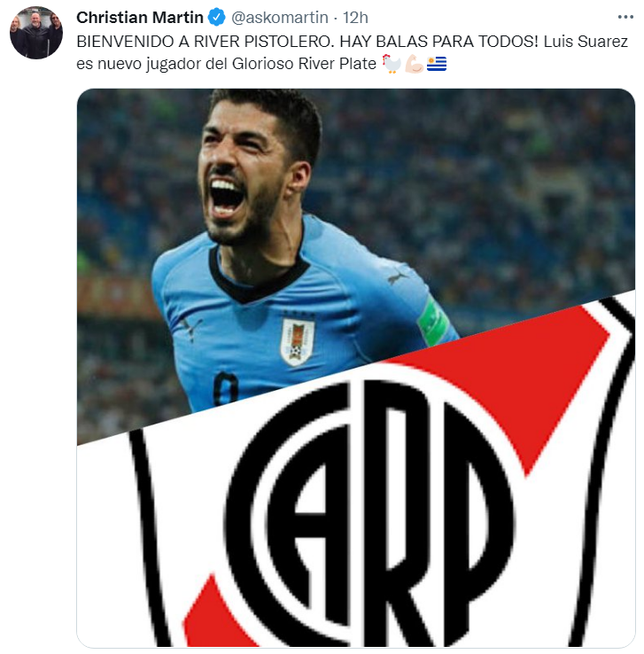Image resolution: width=644 pixels, height=654 pixels.
Task: Click the blue verified badge beside Christian Martin
Action: pyautogui.click(x=217, y=18)
